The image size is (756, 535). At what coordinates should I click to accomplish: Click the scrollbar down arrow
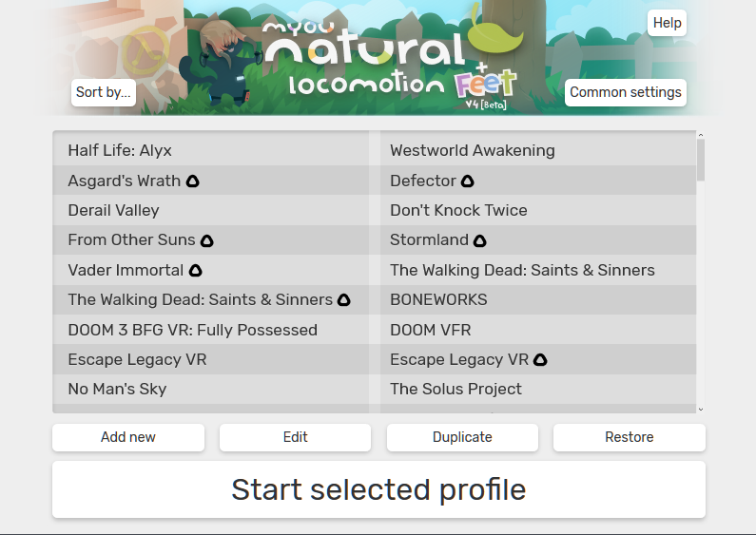[701, 410]
